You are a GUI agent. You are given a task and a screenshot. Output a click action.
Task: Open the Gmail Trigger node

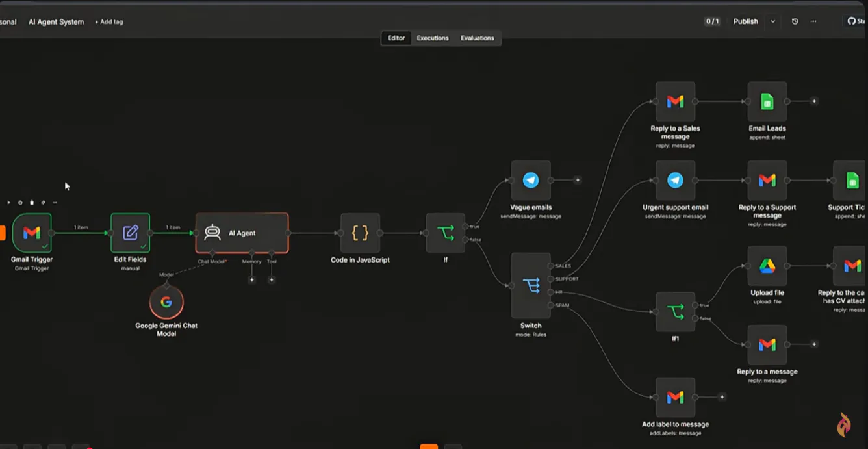pyautogui.click(x=32, y=233)
